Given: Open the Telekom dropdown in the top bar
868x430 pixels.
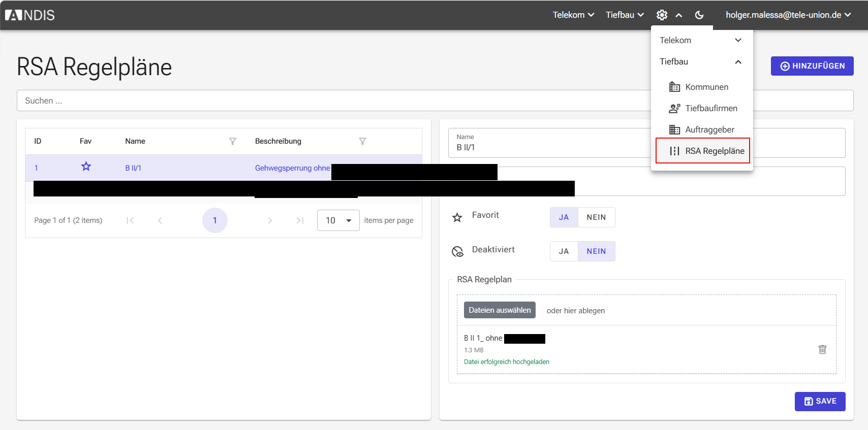Looking at the screenshot, I should [x=573, y=15].
